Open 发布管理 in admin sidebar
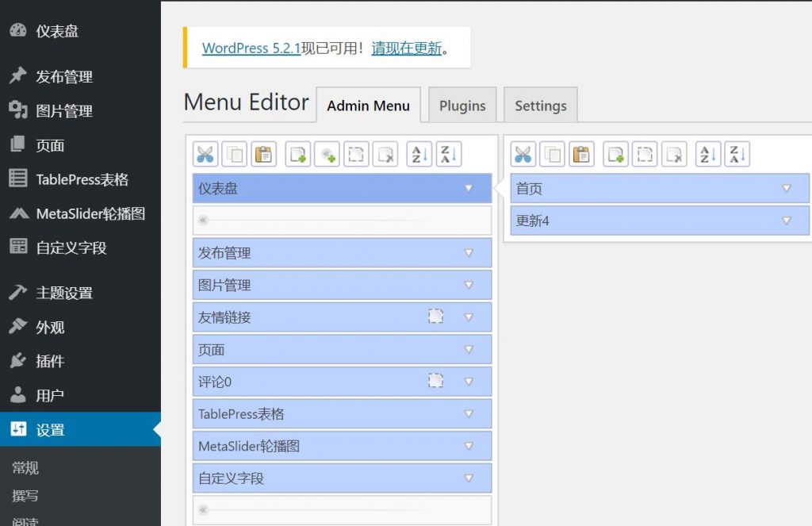Screen dimensions: 812x526 80,77
